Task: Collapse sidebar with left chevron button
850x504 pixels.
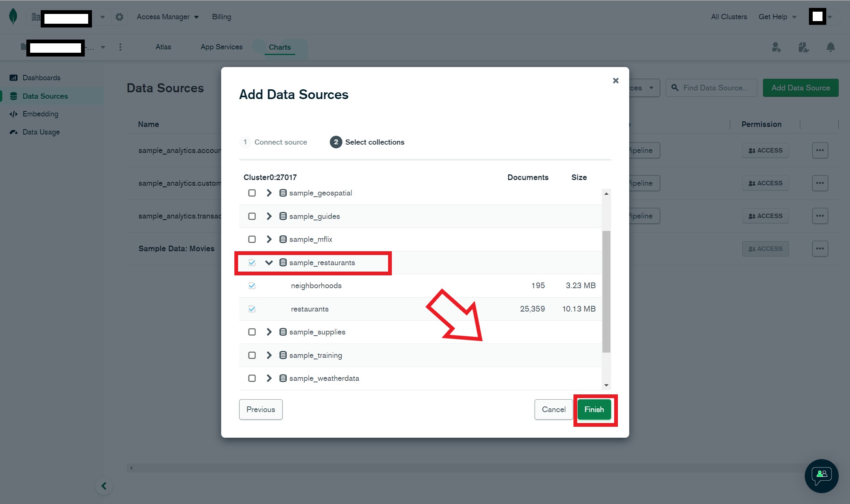Action: [104, 486]
